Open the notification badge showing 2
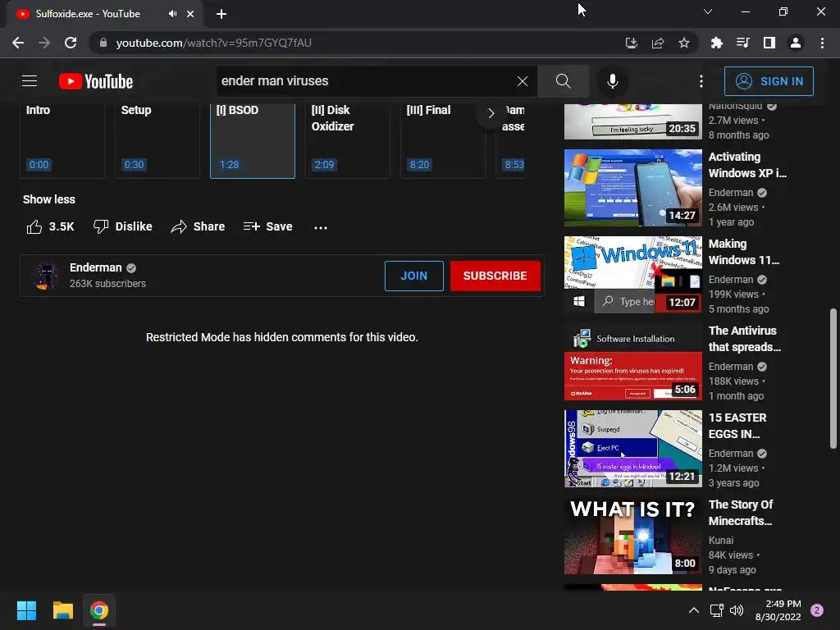 coord(817,610)
